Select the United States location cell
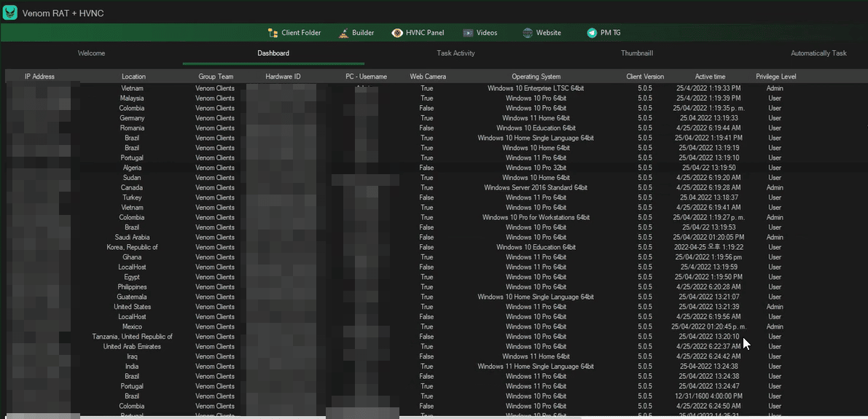Viewport: 868px width, 419px height. coord(133,307)
